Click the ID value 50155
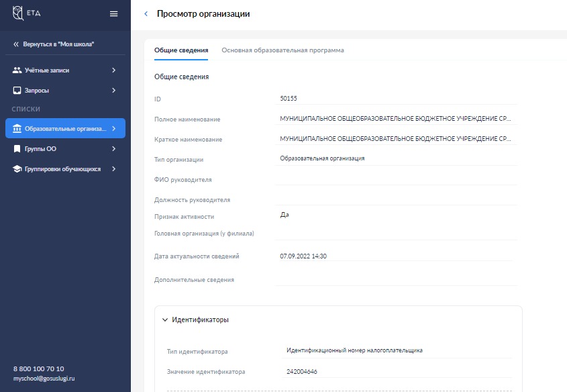This screenshot has height=392, width=567. click(x=289, y=99)
